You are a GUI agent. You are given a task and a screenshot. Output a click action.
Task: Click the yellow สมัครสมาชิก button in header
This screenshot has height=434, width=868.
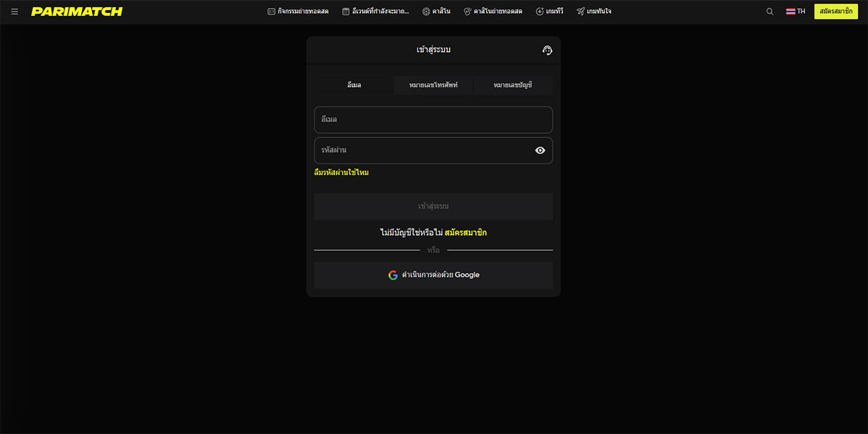click(835, 12)
